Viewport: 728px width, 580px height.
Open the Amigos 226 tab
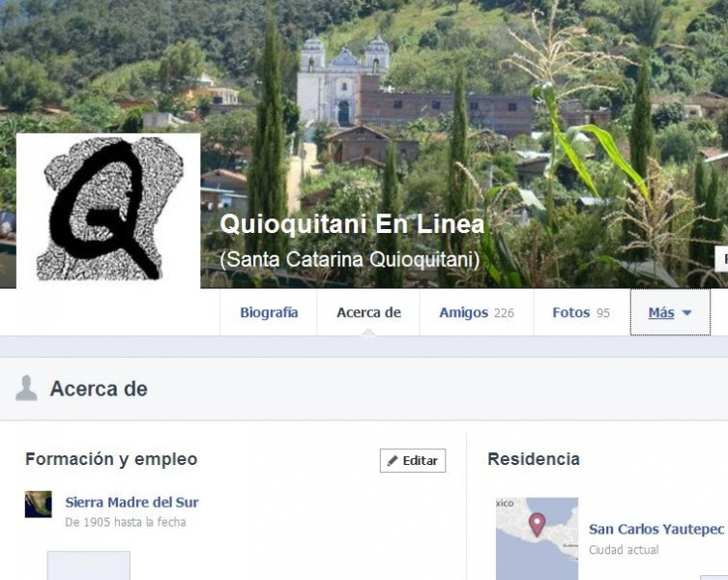coord(477,312)
